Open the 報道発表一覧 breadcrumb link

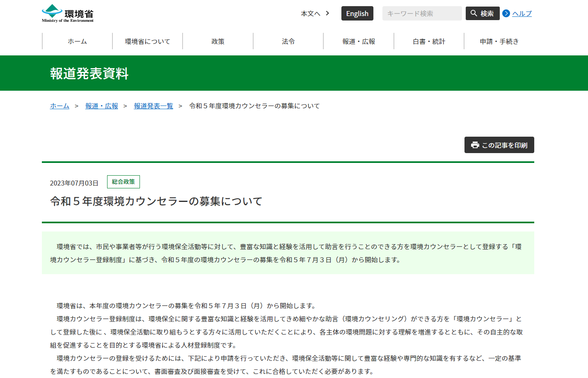(153, 106)
